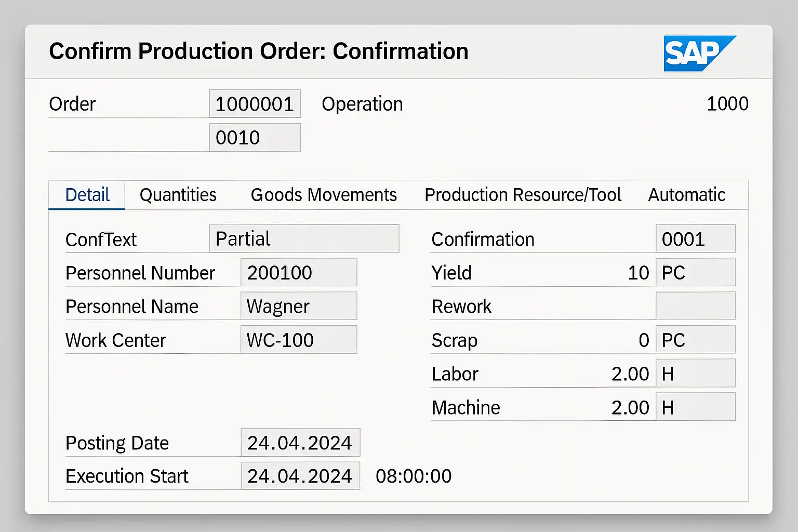Click the Execution Start date field
The height and width of the screenshot is (532, 798).
(300, 476)
